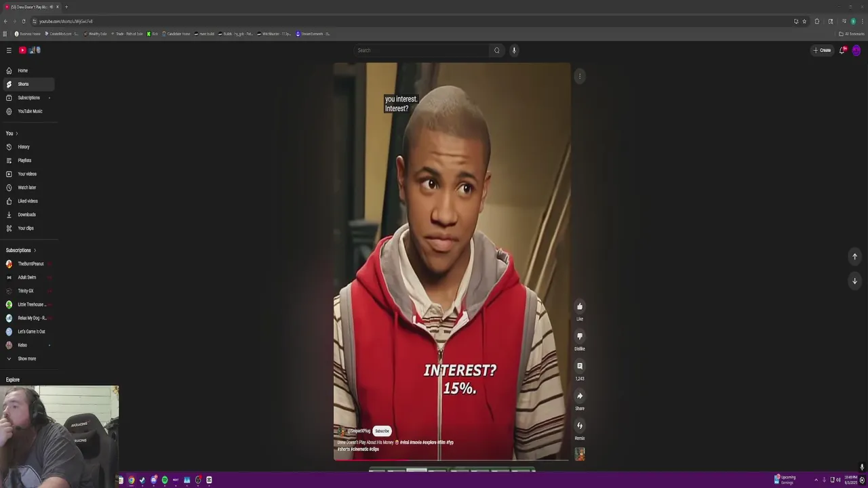
Task: Select Shorts in sidebar
Action: pos(27,84)
